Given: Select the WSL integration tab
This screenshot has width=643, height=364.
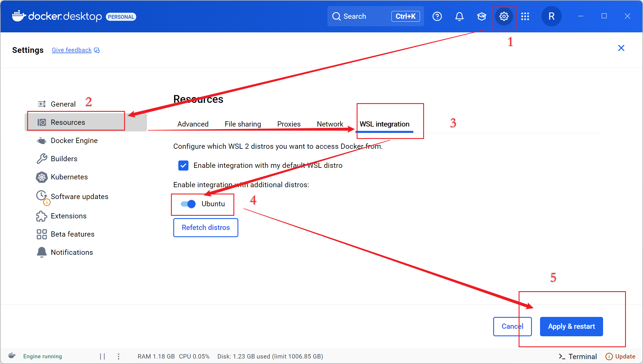Looking at the screenshot, I should coord(384,124).
